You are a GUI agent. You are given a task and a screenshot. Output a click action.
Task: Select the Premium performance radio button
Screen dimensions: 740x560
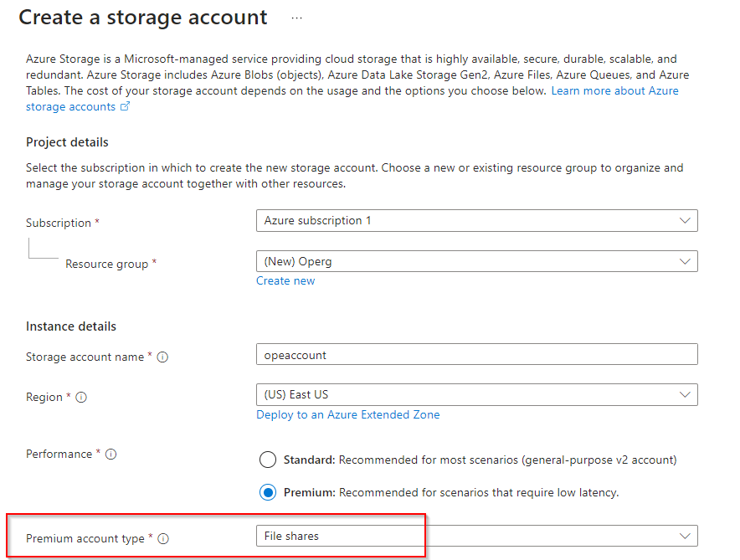coord(268,492)
